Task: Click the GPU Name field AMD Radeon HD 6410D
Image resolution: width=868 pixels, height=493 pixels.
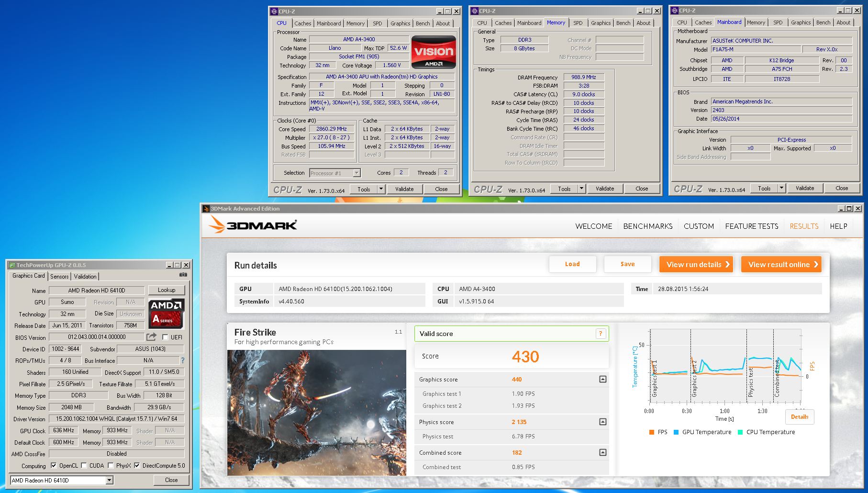Action: [x=97, y=290]
